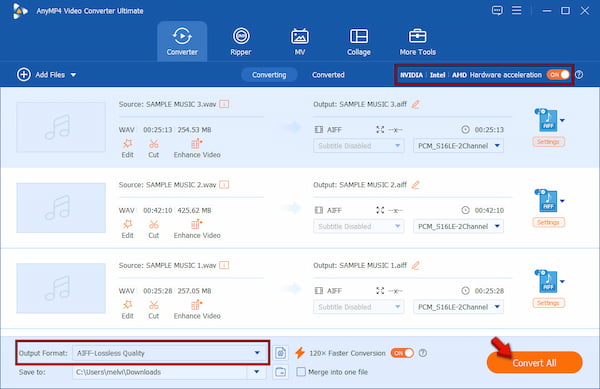Click Edit for SAMPLE MUSIC 2.wav

tap(127, 229)
